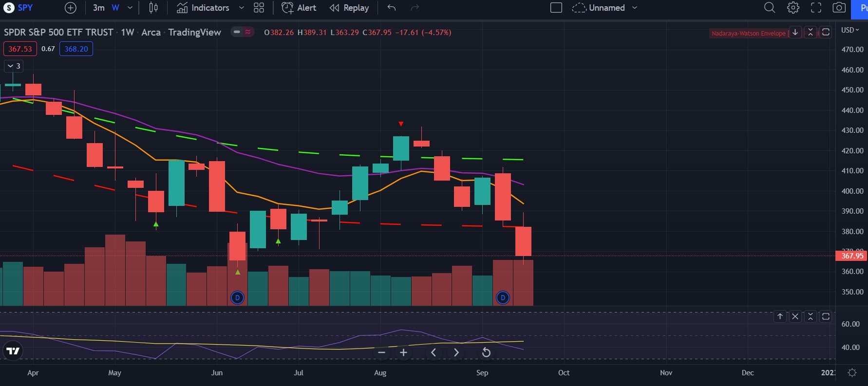The width and height of the screenshot is (868, 386).
Task: Click the red 367.53 sell price button
Action: pos(20,49)
